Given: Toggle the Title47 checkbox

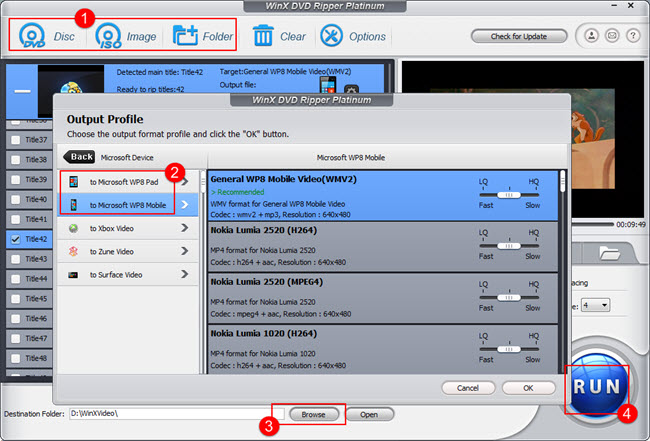Looking at the screenshot, I should (16, 339).
